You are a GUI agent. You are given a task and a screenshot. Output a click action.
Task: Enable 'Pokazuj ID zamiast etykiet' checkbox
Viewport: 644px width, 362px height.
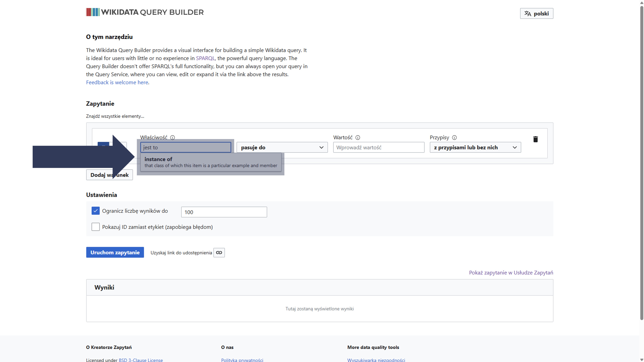tap(95, 227)
